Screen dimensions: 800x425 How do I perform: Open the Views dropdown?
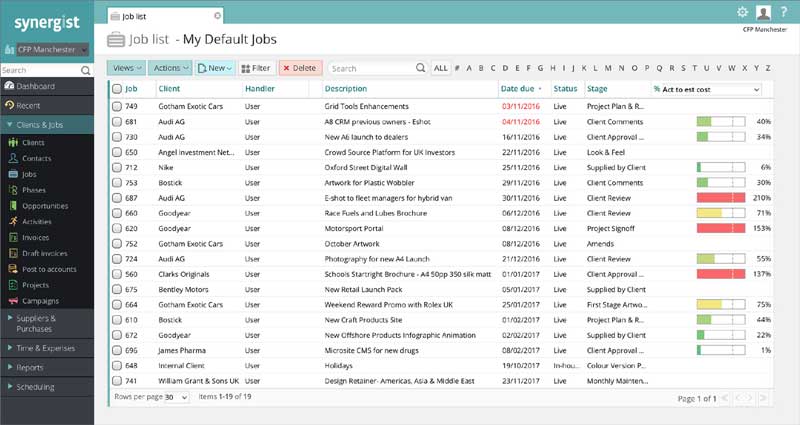point(127,68)
